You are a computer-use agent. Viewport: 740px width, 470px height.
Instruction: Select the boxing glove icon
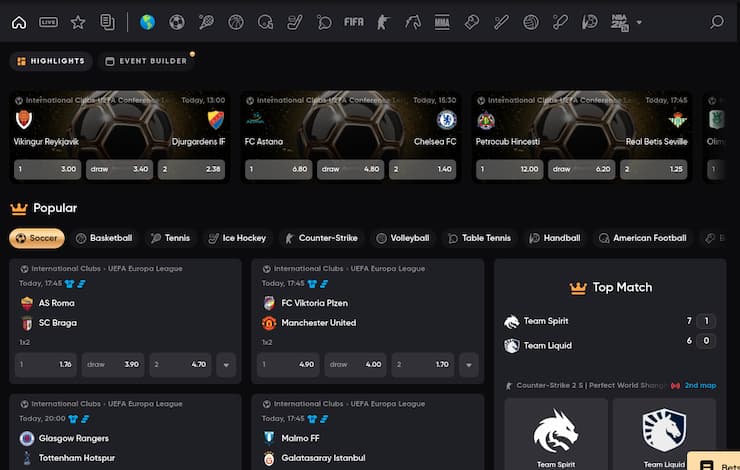pyautogui.click(x=471, y=22)
